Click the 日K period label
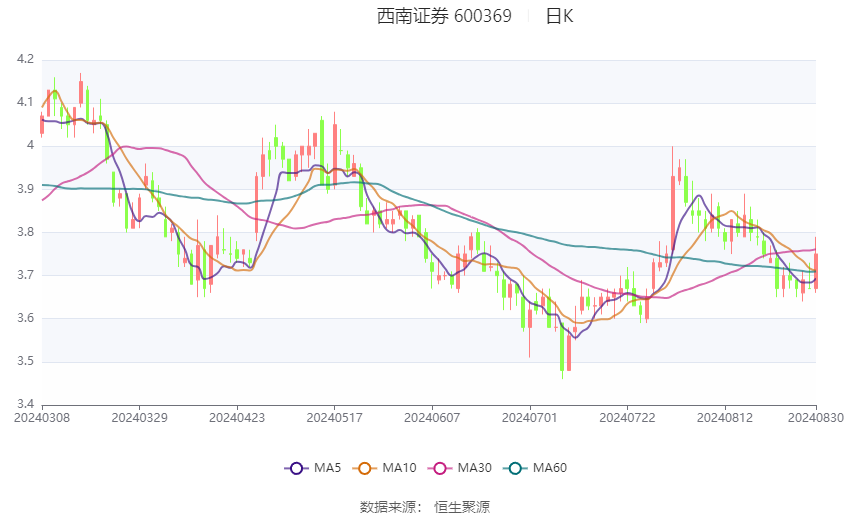Screen dimensions: 850x517 click(559, 16)
